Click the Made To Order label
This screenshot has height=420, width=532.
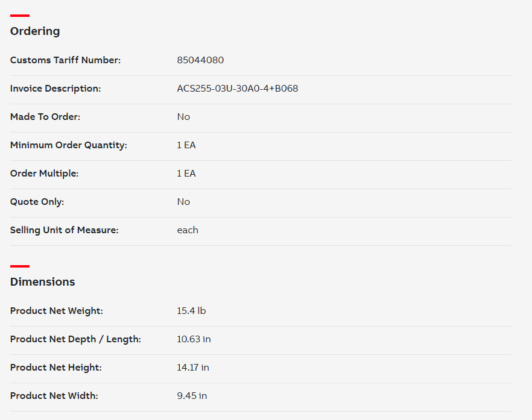(x=45, y=117)
